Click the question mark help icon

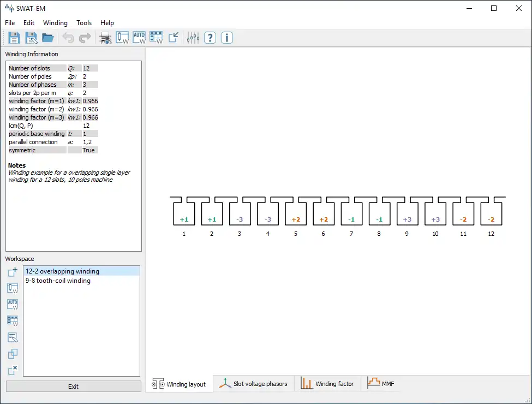pyautogui.click(x=210, y=38)
